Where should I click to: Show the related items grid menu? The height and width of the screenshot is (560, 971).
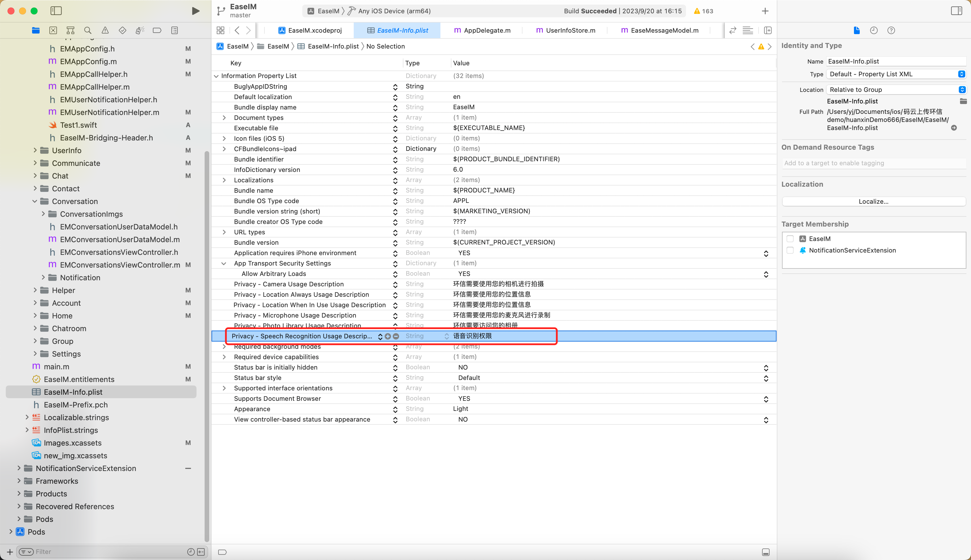(220, 30)
